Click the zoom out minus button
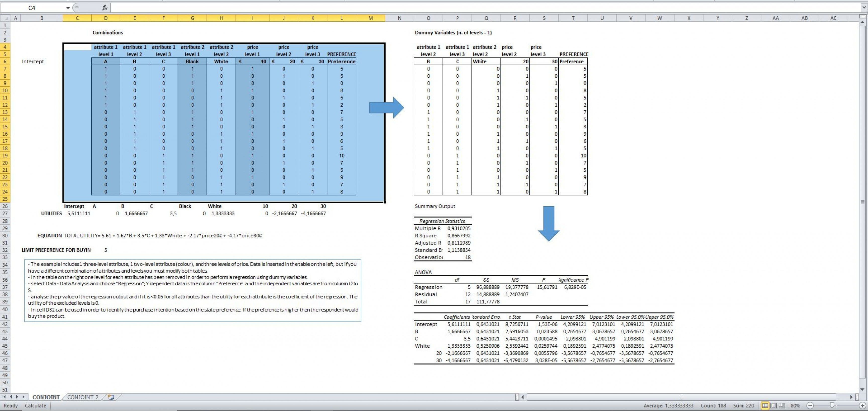 pyautogui.click(x=810, y=405)
